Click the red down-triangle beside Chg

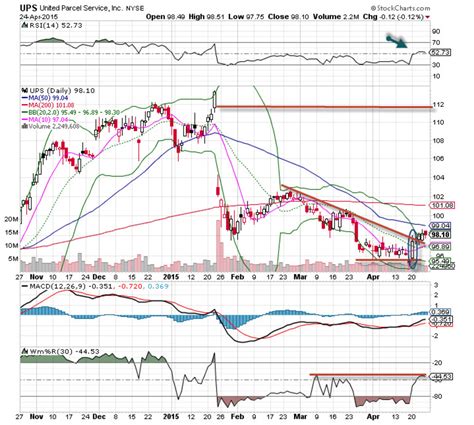(x=427, y=17)
